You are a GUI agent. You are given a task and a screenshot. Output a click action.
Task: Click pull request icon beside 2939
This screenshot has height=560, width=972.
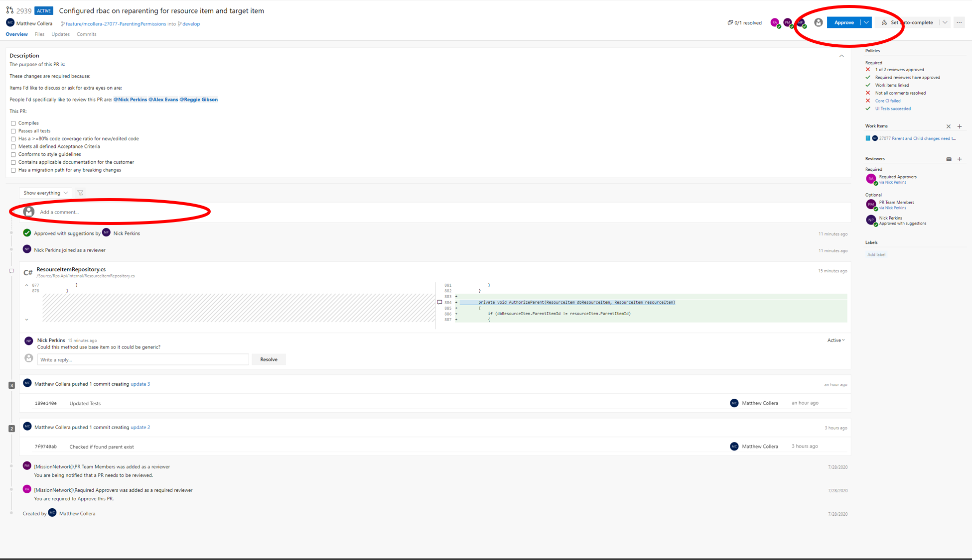pyautogui.click(x=9, y=10)
